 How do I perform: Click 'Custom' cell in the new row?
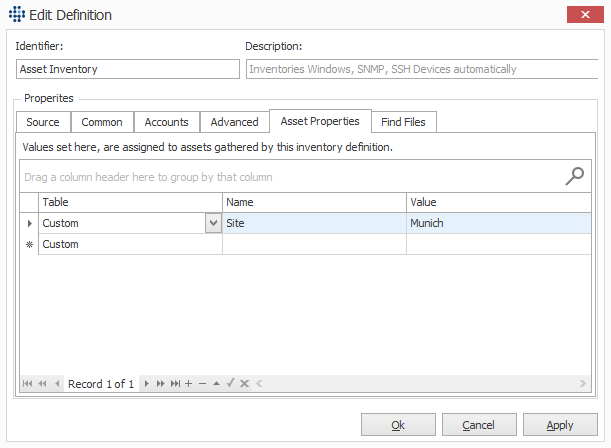click(x=130, y=244)
